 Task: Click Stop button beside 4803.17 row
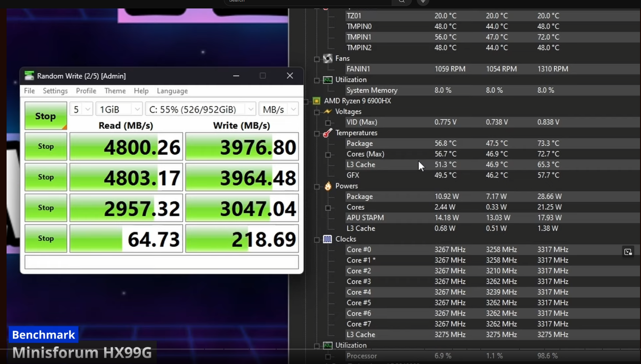coord(46,177)
